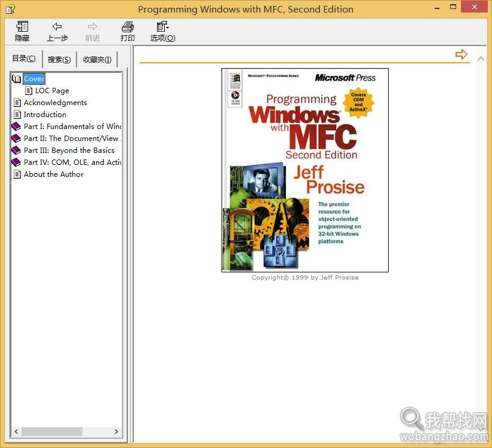492x448 pixels.
Task: Click the page icon beside Introduction
Action: 17,115
